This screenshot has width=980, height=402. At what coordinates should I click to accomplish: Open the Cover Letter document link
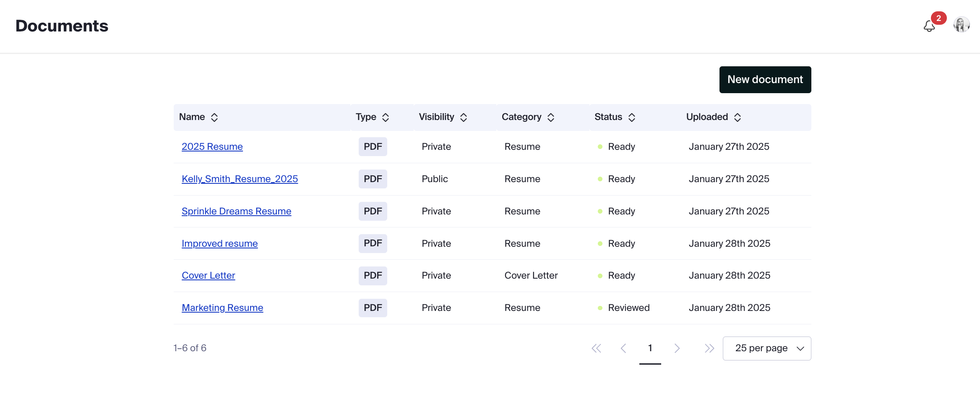pos(209,276)
